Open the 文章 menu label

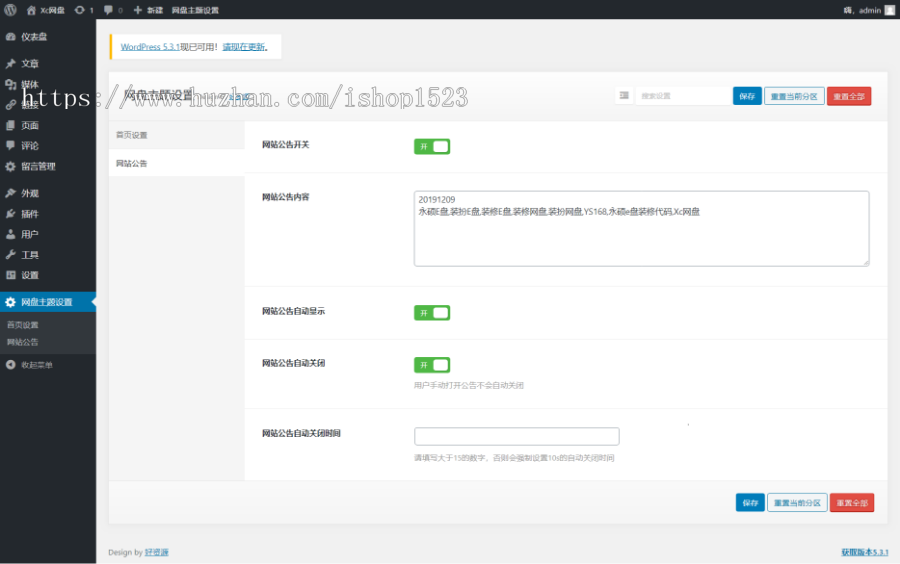coord(30,63)
